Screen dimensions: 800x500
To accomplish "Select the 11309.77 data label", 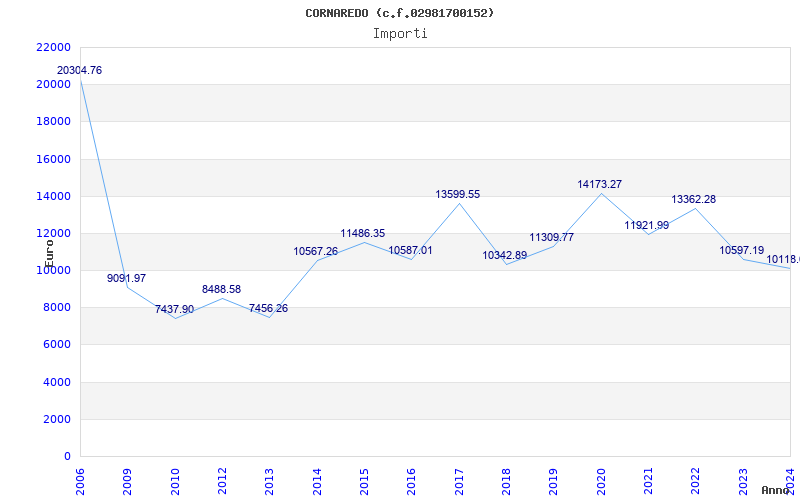I will click(x=552, y=237).
